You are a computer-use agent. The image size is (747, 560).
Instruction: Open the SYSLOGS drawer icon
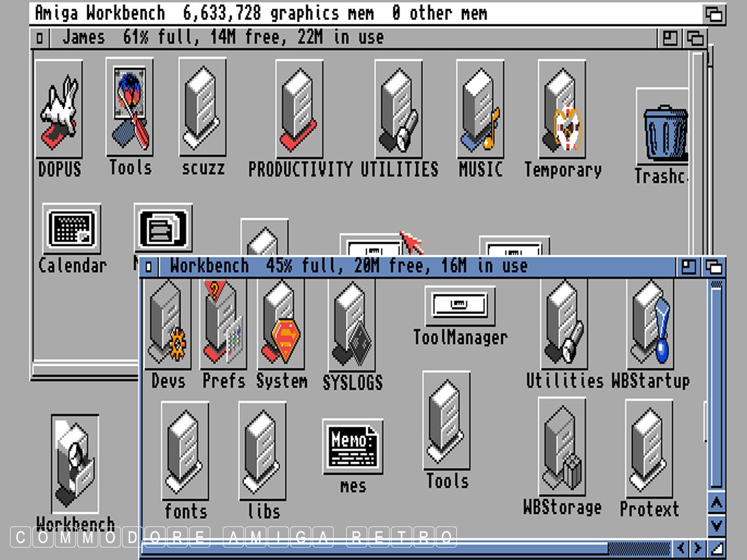[x=352, y=327]
